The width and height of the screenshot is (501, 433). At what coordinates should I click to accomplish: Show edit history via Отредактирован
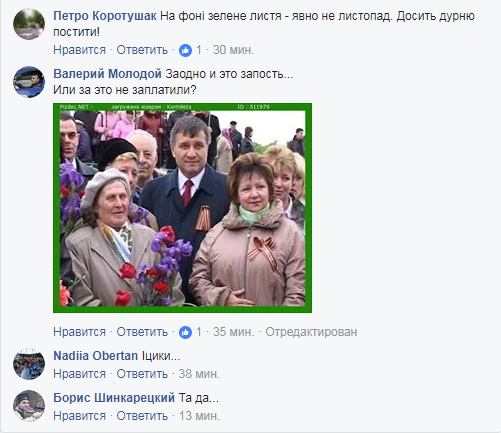coord(311,332)
